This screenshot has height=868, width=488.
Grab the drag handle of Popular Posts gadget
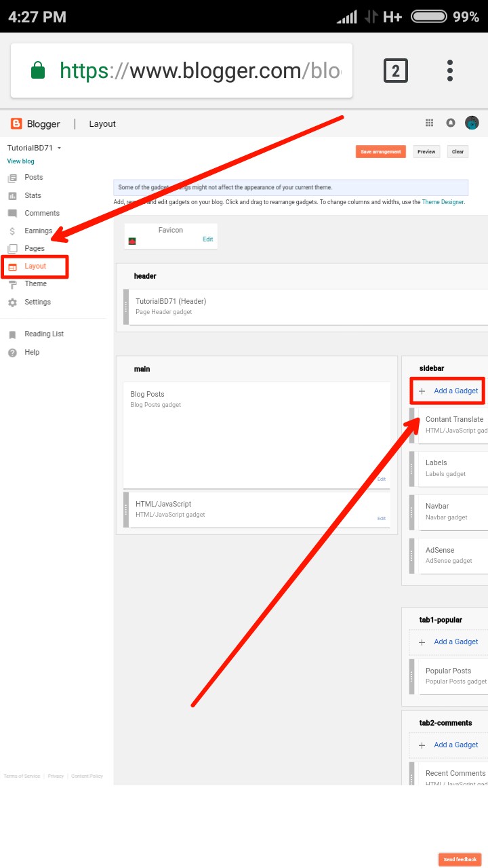[412, 677]
